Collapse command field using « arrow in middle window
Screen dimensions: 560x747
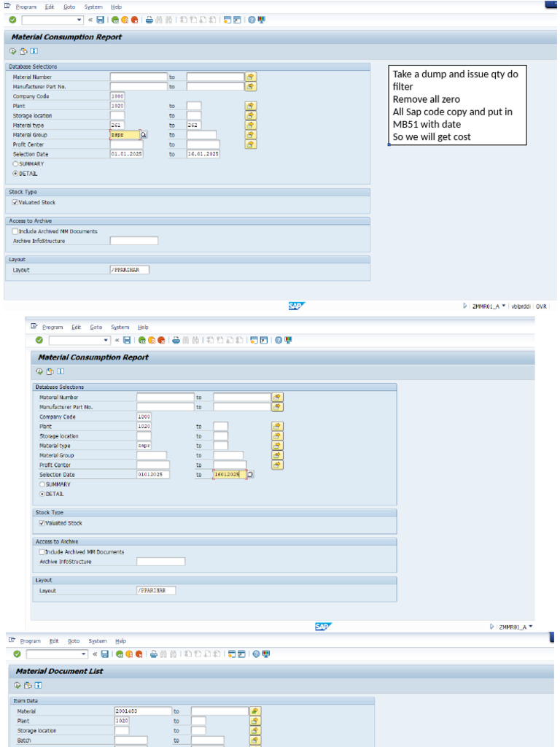click(117, 340)
